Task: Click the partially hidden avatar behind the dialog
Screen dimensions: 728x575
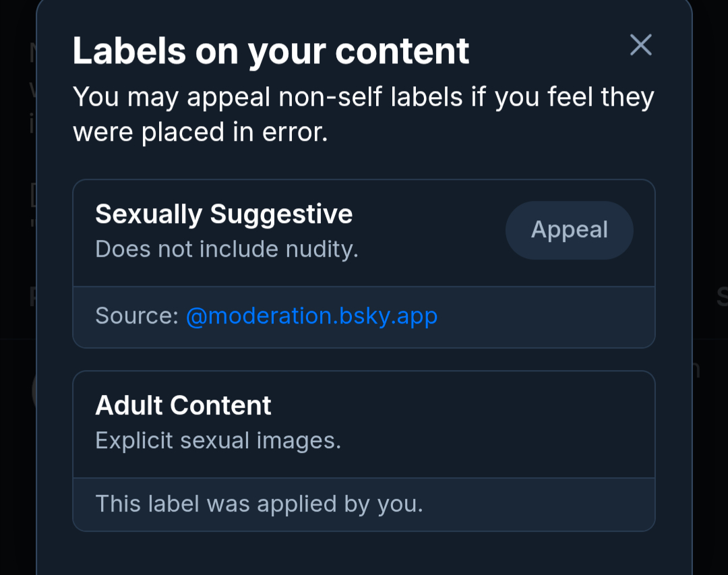Action: click(x=34, y=391)
